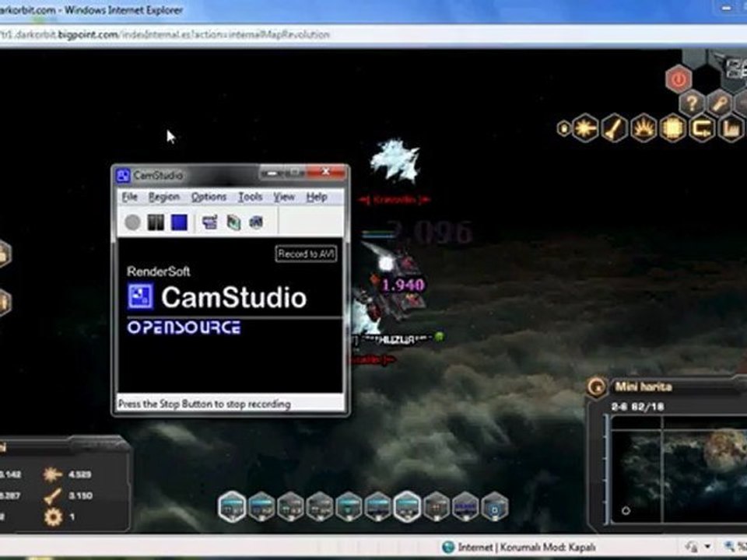Click CamStudio's screen annotations toolbar icon

[233, 222]
